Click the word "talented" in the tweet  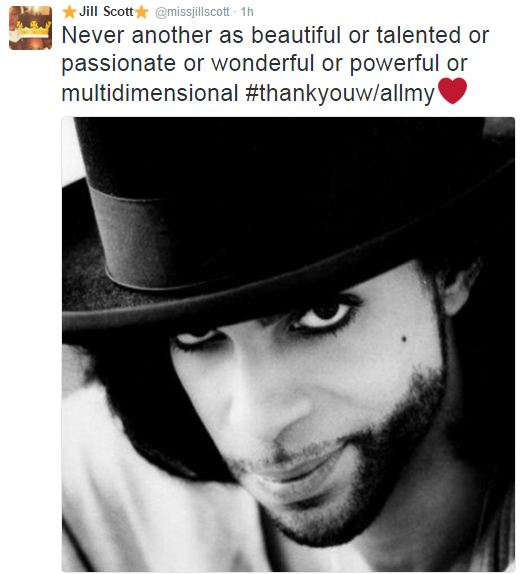point(418,35)
